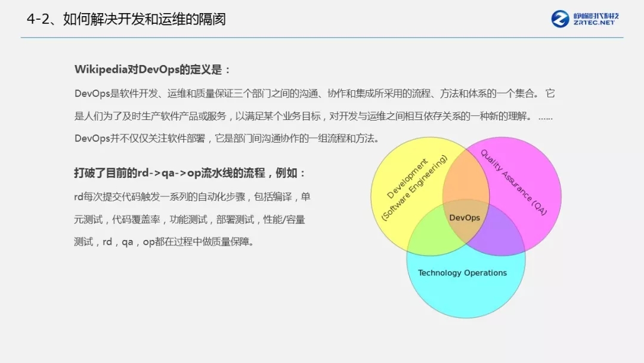
Task: Click the blue circular ZRTEC logo icon
Action: point(560,19)
